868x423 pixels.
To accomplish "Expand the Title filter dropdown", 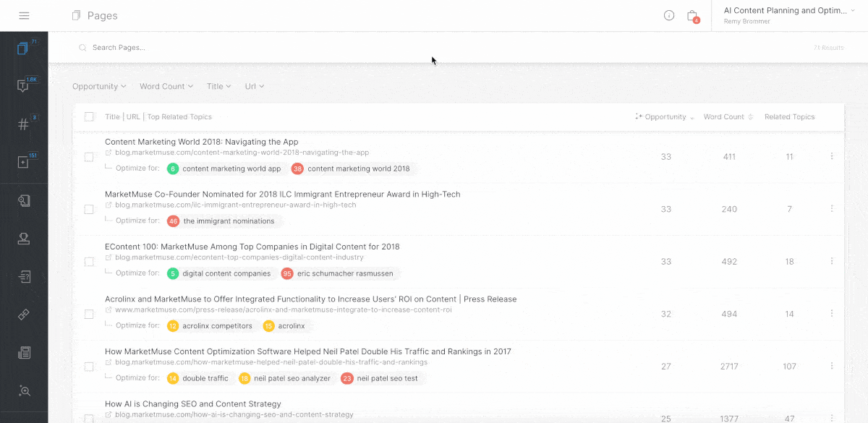I will [218, 86].
